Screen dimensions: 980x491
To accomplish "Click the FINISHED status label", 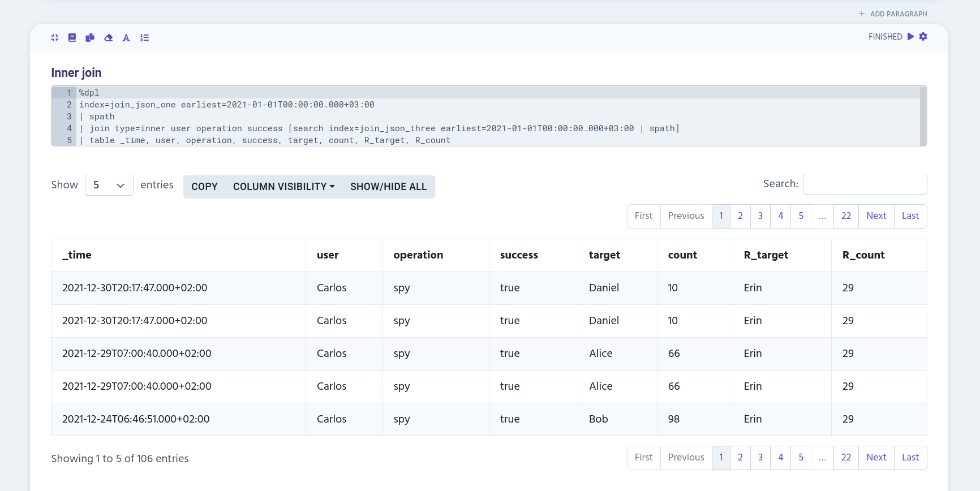I will (886, 37).
